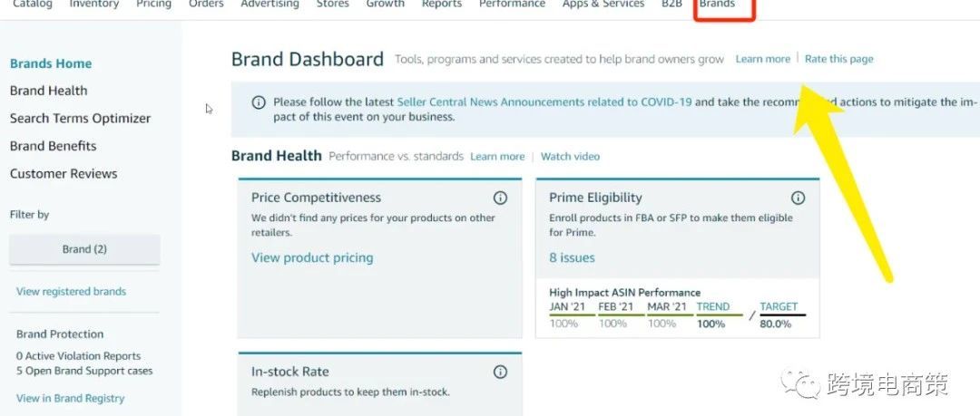Click info icon on Prime Eligibility card
Screen dimensions: 980x416
coord(798,198)
